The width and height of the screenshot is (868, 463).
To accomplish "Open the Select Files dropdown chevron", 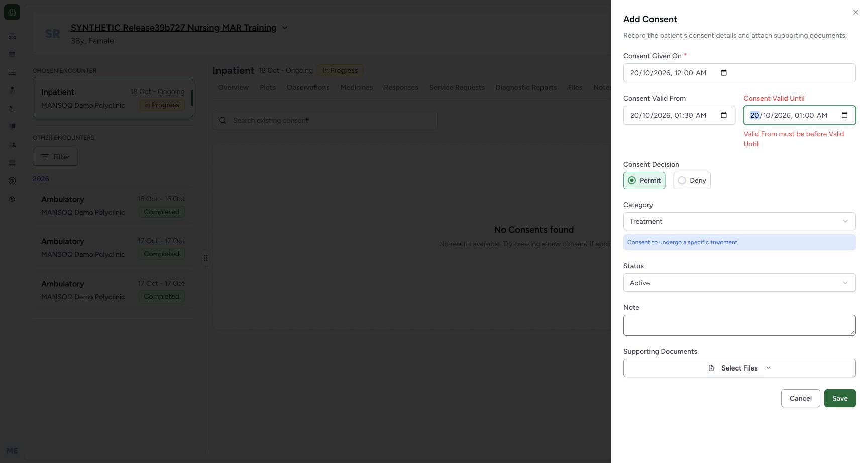I will tap(768, 368).
